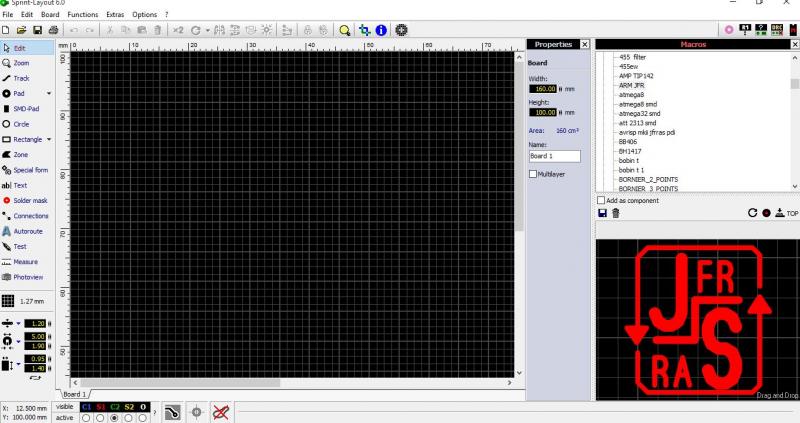
Task: Click the DRC design rule check icon
Action: coord(777,30)
